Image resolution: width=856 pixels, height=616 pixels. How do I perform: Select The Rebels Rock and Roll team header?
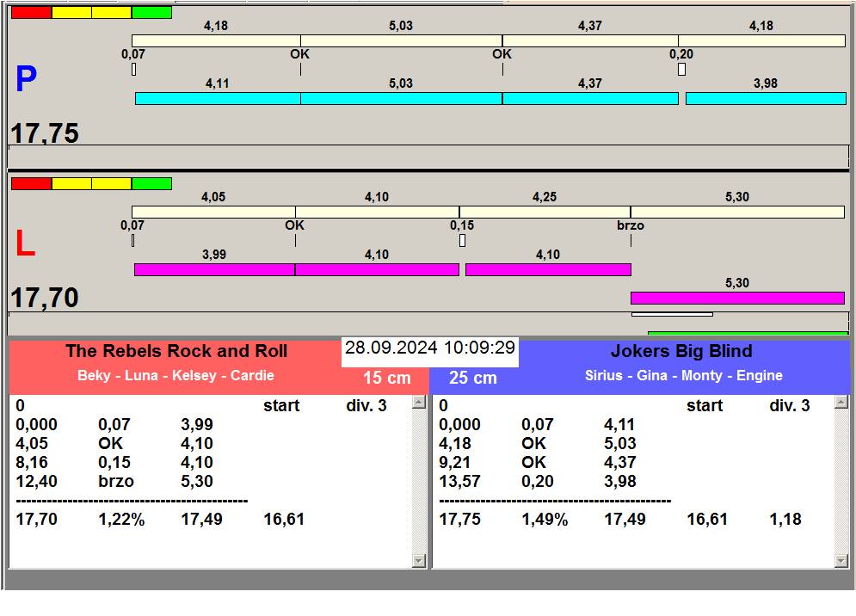coord(176,351)
